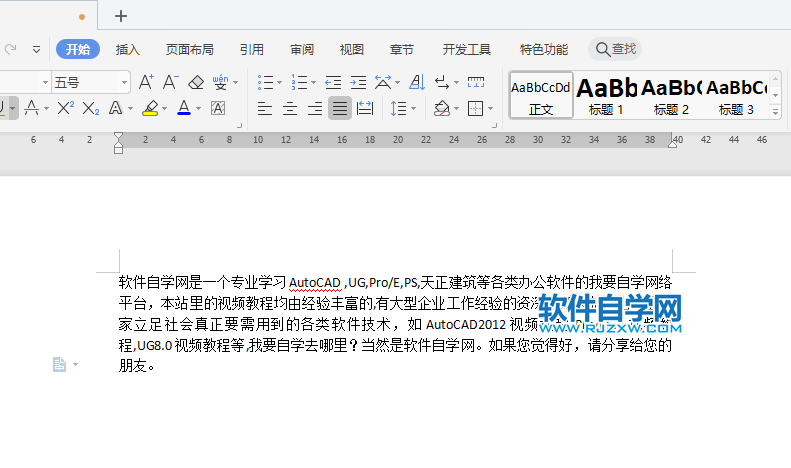Sort text with A-Z sort icon
This screenshot has width=791, height=468.
tap(417, 82)
